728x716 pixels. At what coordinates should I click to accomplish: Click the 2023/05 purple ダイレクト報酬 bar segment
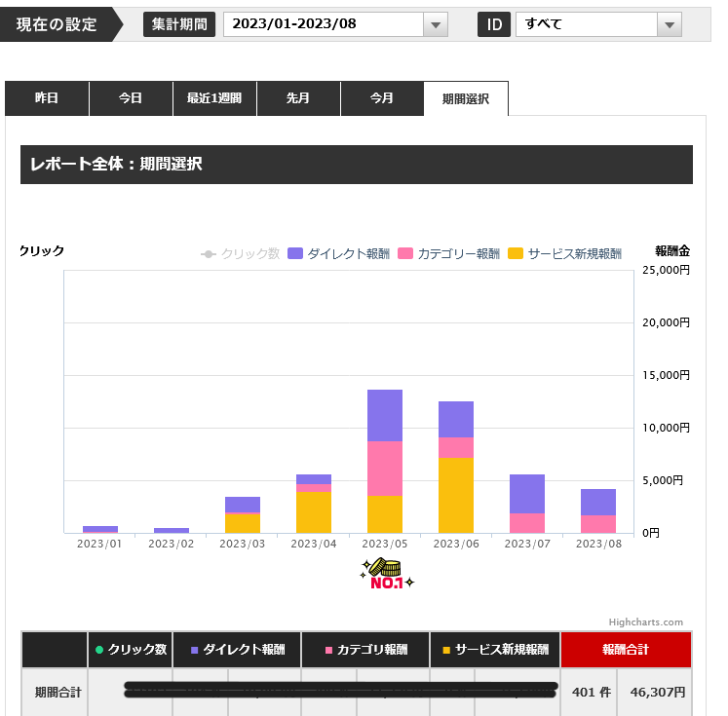point(385,415)
